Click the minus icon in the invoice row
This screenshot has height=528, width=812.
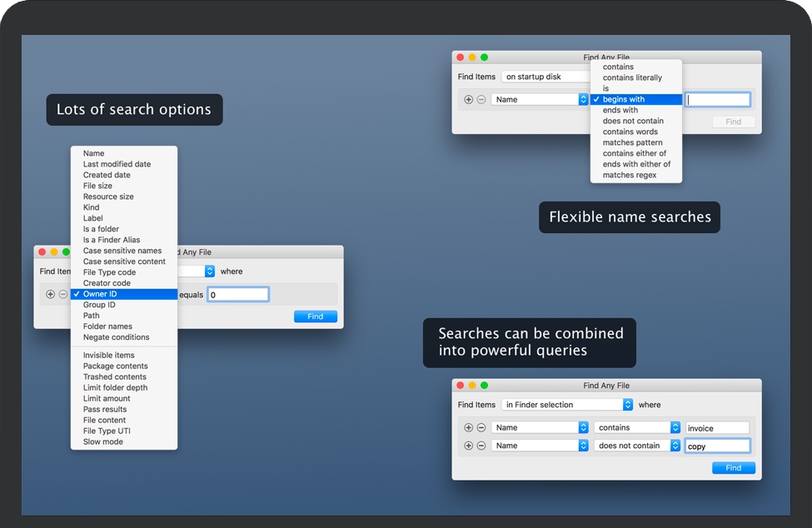(481, 427)
